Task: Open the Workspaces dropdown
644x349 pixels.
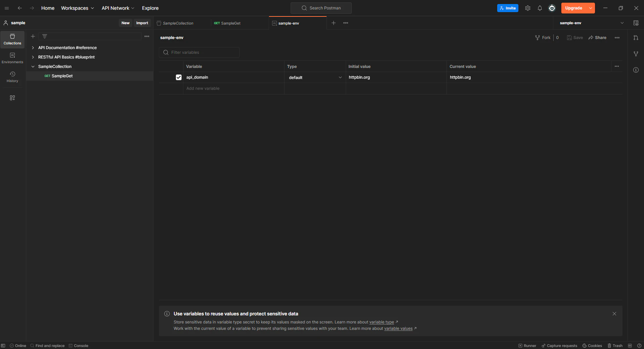Action: [x=78, y=8]
